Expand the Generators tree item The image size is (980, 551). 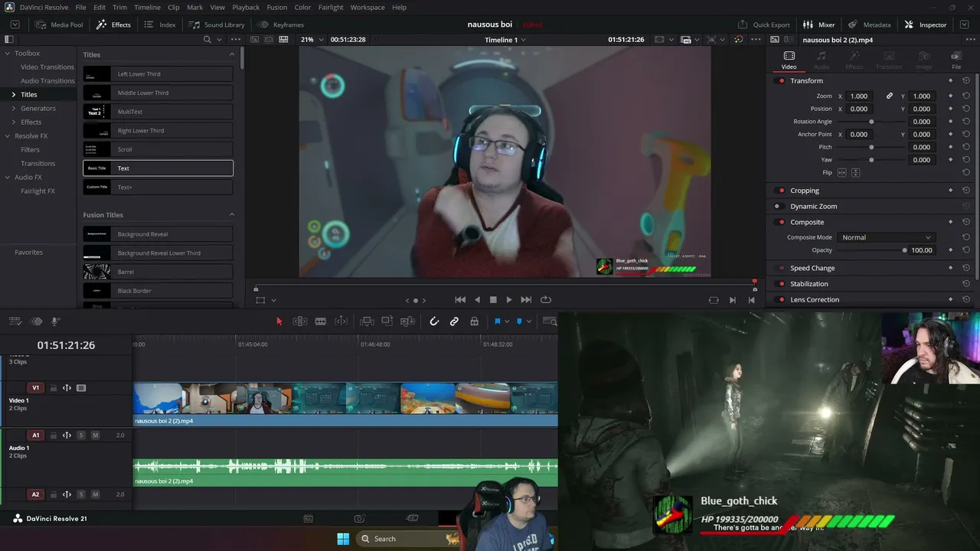click(13, 109)
